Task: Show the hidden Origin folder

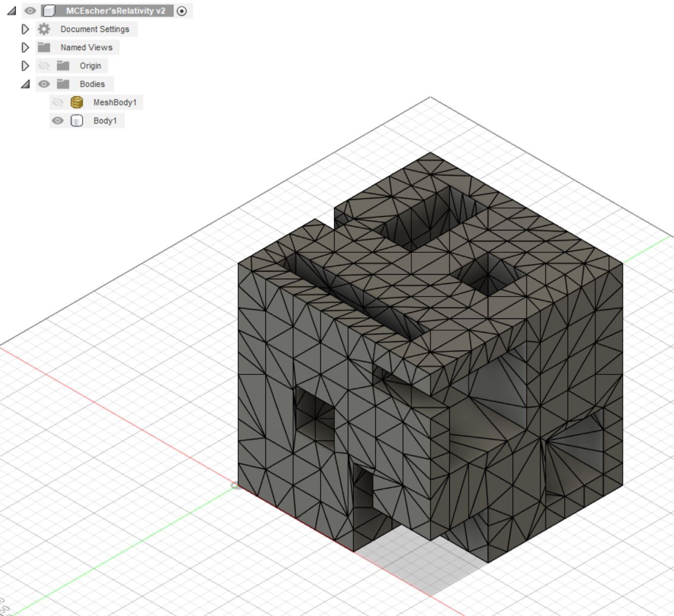Action: coord(44,66)
